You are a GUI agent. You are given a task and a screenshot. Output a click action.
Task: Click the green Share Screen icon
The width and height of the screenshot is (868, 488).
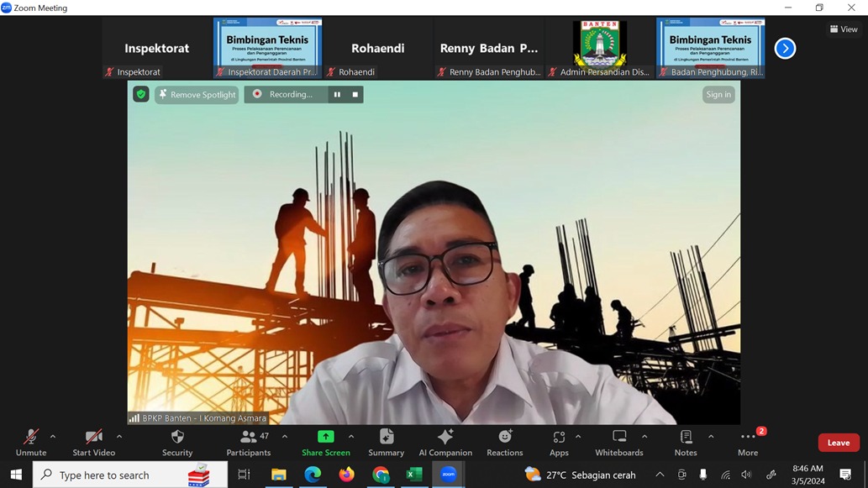click(325, 437)
